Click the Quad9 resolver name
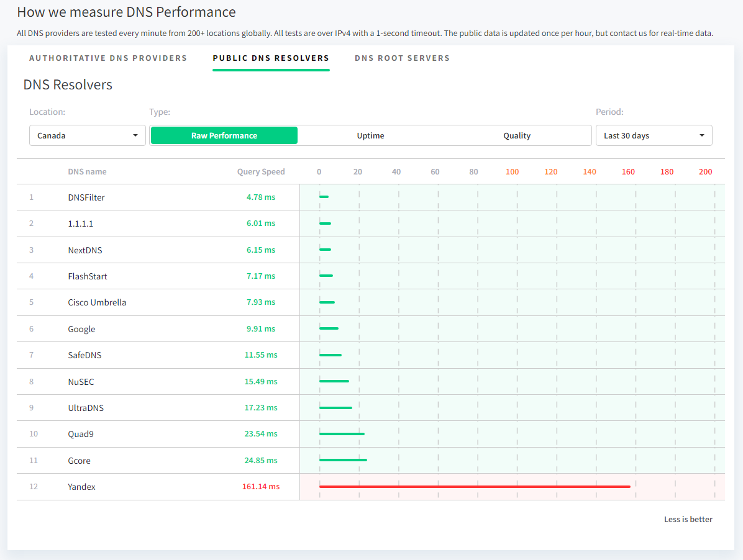 [x=81, y=433]
